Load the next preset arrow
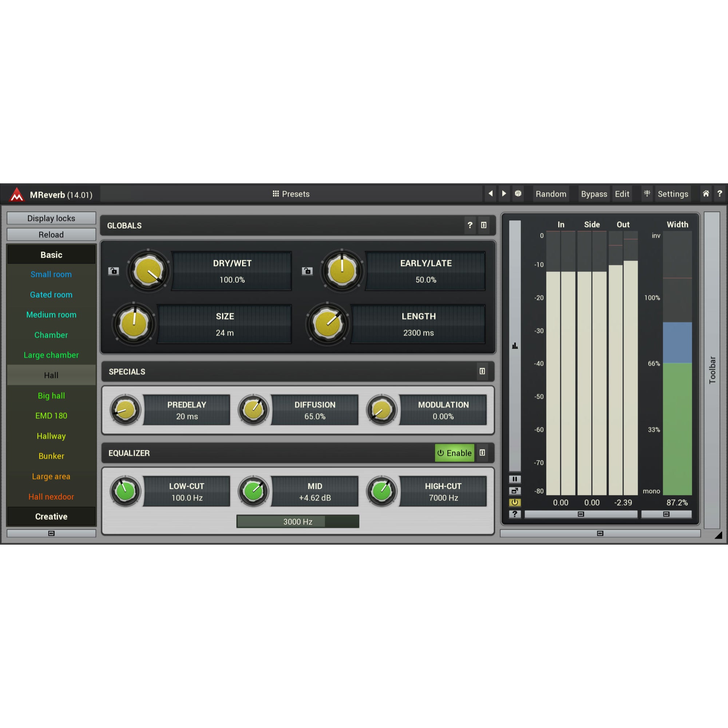This screenshot has height=728, width=728. point(504,194)
